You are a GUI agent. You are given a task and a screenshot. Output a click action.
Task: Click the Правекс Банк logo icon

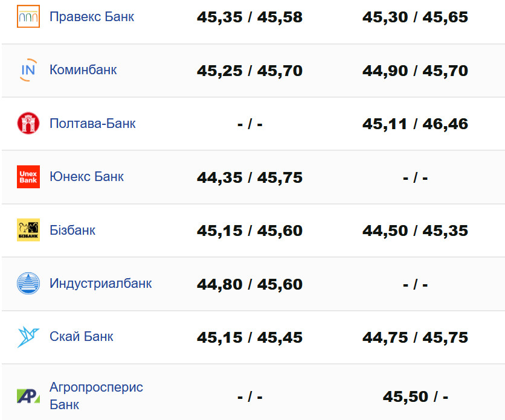[x=28, y=16]
